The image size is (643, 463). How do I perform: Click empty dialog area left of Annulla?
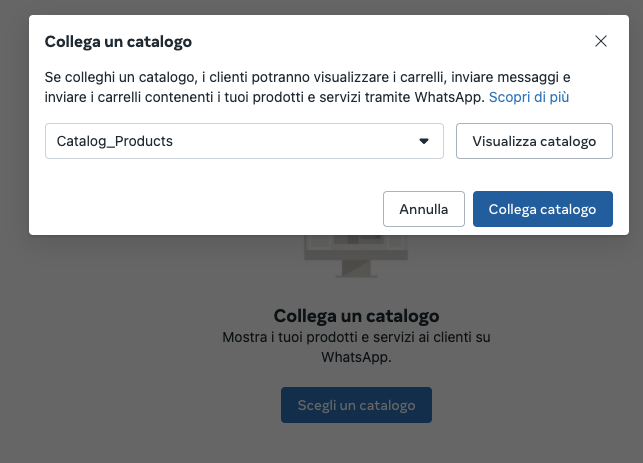[x=200, y=209]
